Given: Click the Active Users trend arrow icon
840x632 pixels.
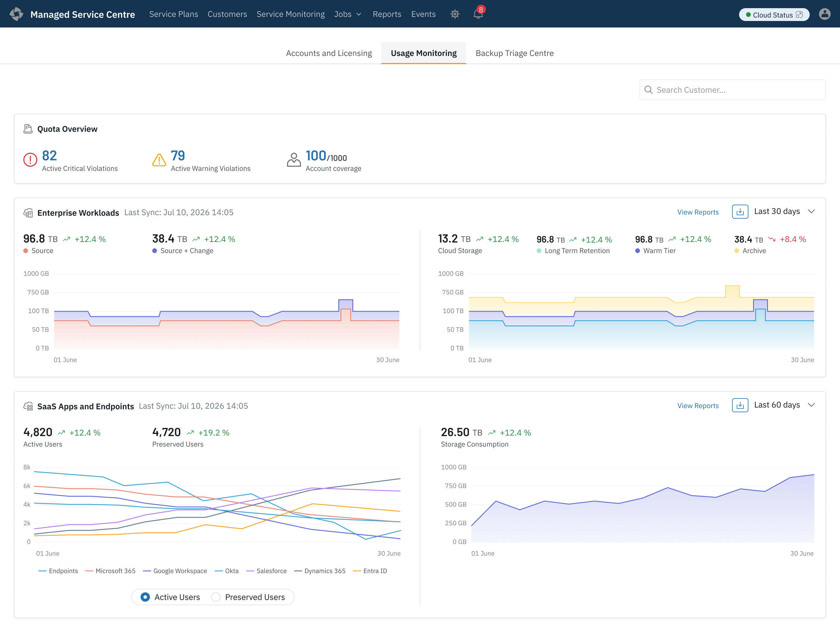Looking at the screenshot, I should click(x=62, y=433).
